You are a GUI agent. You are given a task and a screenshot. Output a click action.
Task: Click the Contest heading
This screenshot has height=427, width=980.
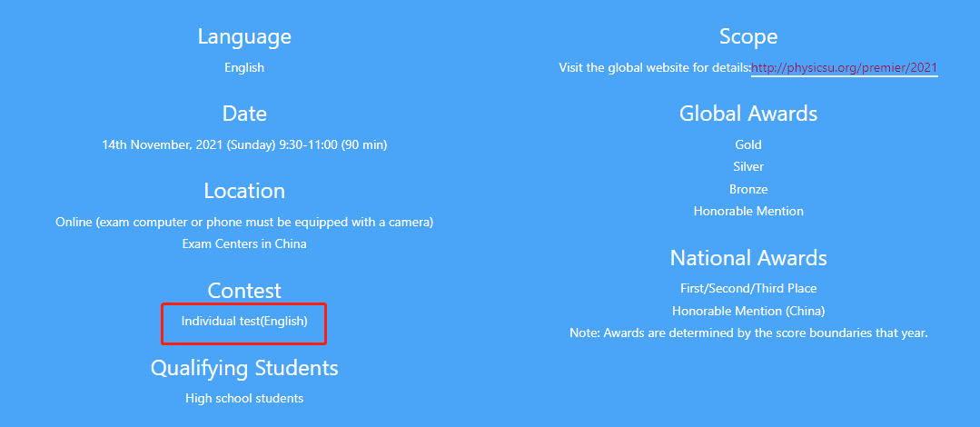[244, 290]
